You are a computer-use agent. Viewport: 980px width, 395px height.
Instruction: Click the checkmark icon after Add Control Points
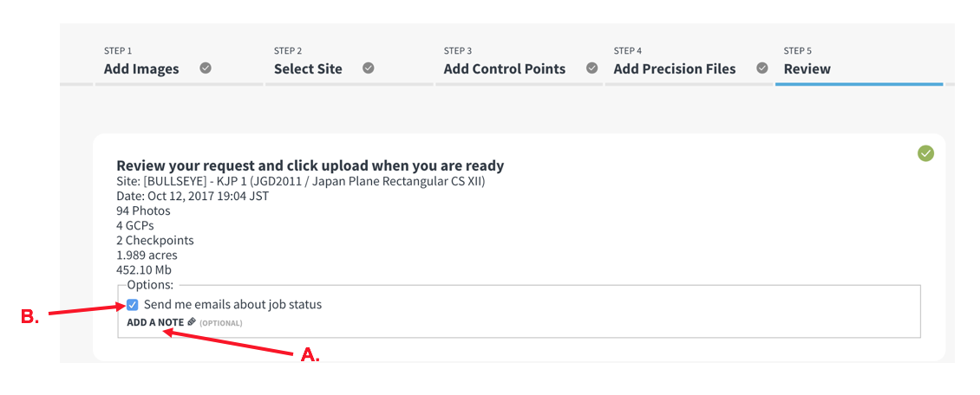[591, 68]
